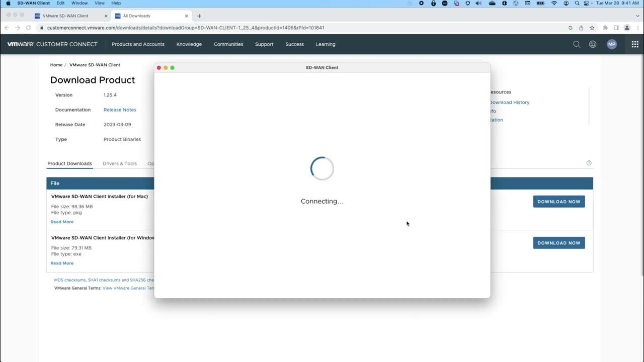Open Chrome profile avatar
Viewport: 644px width, 362px height.
(627, 28)
